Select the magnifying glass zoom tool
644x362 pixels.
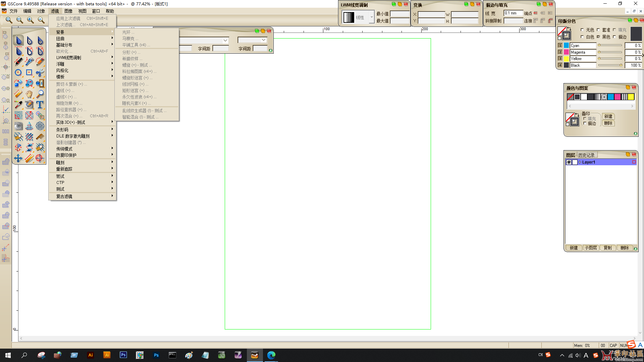(x=40, y=94)
